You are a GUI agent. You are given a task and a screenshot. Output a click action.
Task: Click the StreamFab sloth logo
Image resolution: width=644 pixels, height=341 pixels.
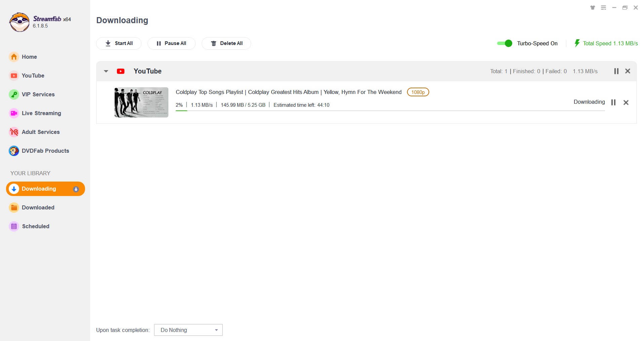(19, 22)
